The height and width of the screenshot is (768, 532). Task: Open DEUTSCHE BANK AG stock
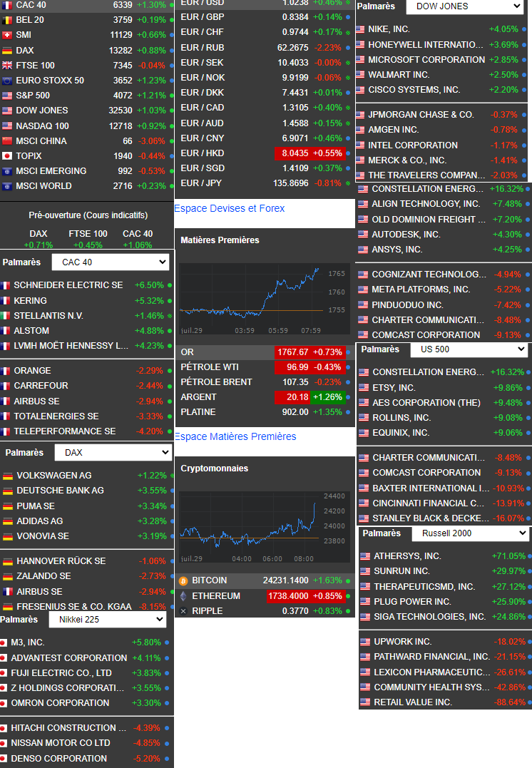[87, 491]
